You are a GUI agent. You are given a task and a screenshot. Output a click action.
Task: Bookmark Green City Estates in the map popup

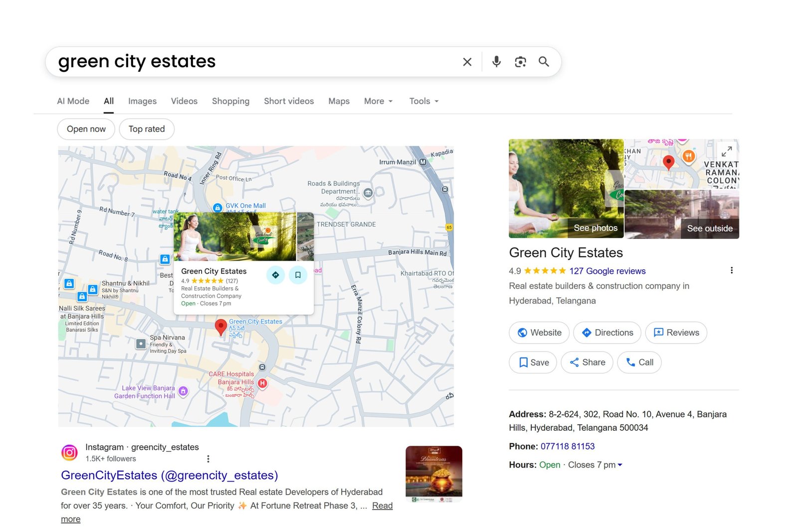(298, 275)
